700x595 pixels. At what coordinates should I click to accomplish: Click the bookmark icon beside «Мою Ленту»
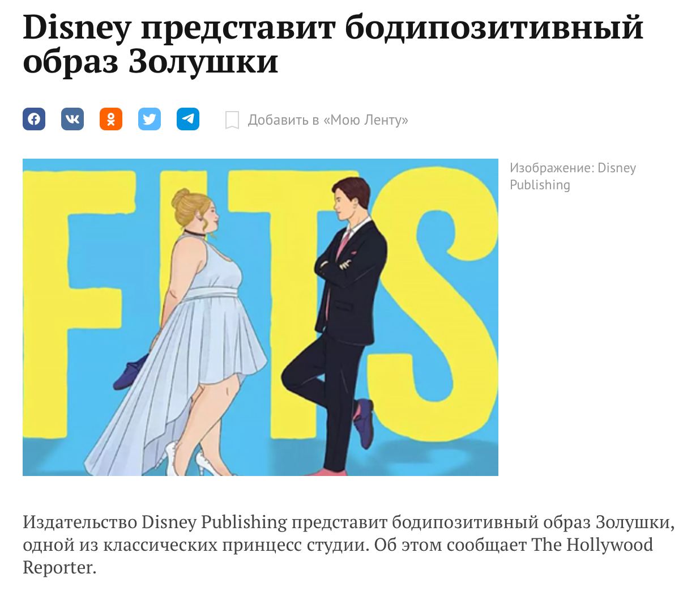point(232,120)
